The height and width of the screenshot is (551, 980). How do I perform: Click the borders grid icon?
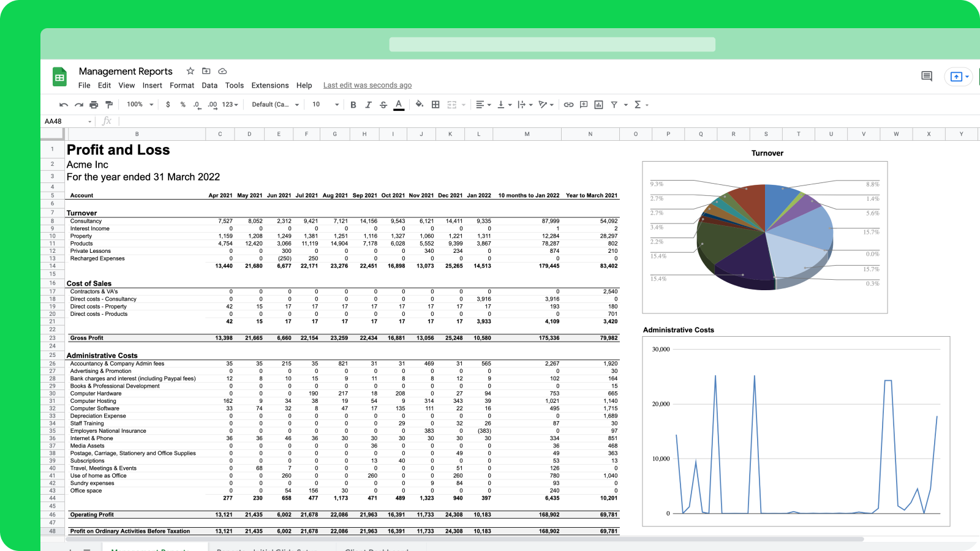click(x=435, y=105)
